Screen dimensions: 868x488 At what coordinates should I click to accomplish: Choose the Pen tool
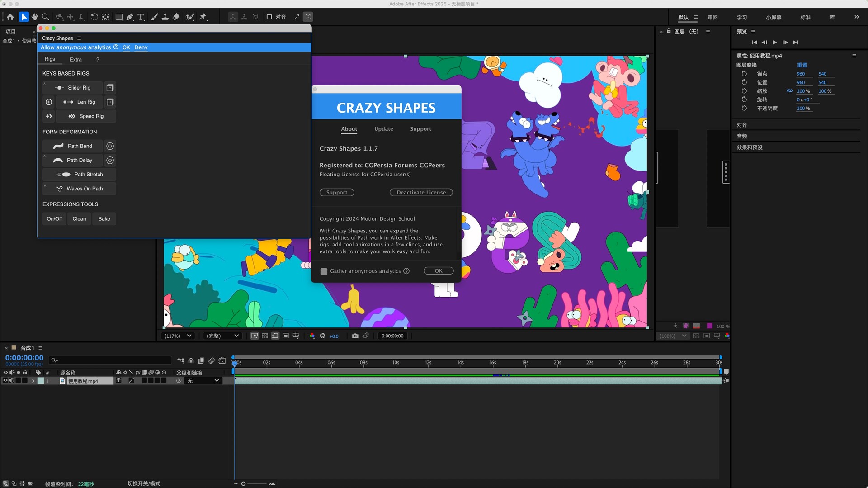[130, 17]
